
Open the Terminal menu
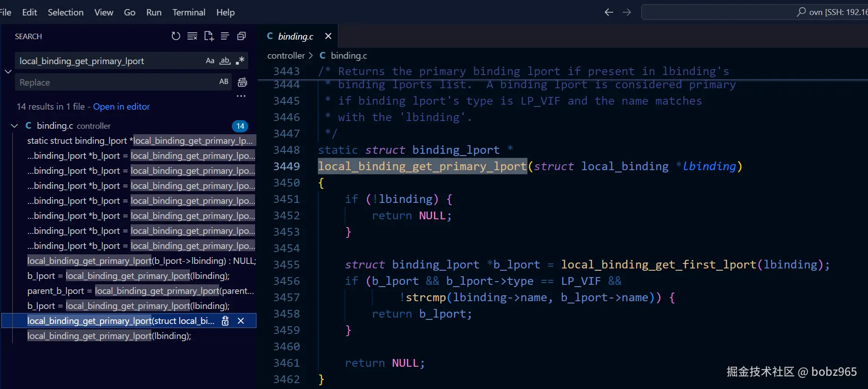[x=189, y=12]
